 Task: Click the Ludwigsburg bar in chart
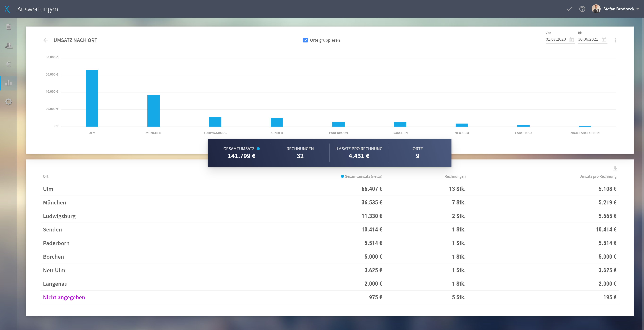click(215, 122)
